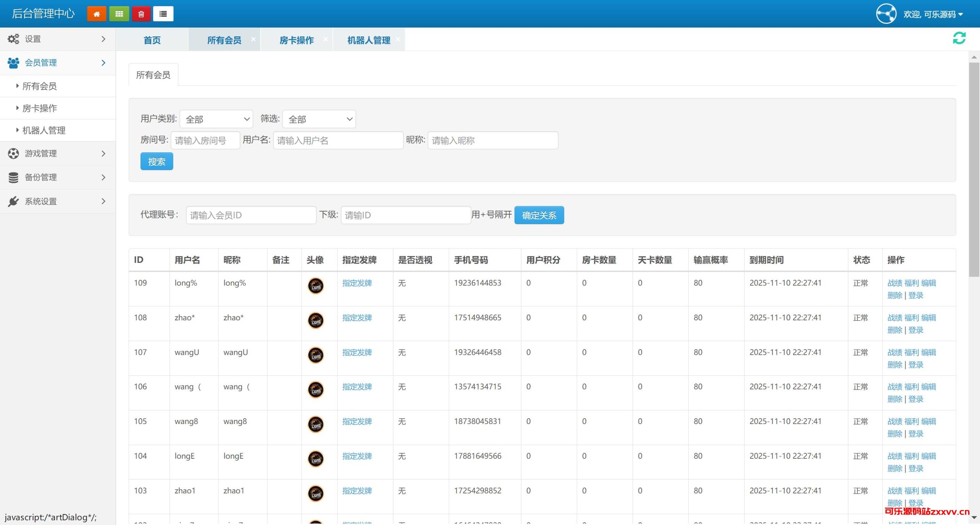The image size is (980, 525).
Task: Click the white list icon button
Action: pyautogui.click(x=163, y=14)
